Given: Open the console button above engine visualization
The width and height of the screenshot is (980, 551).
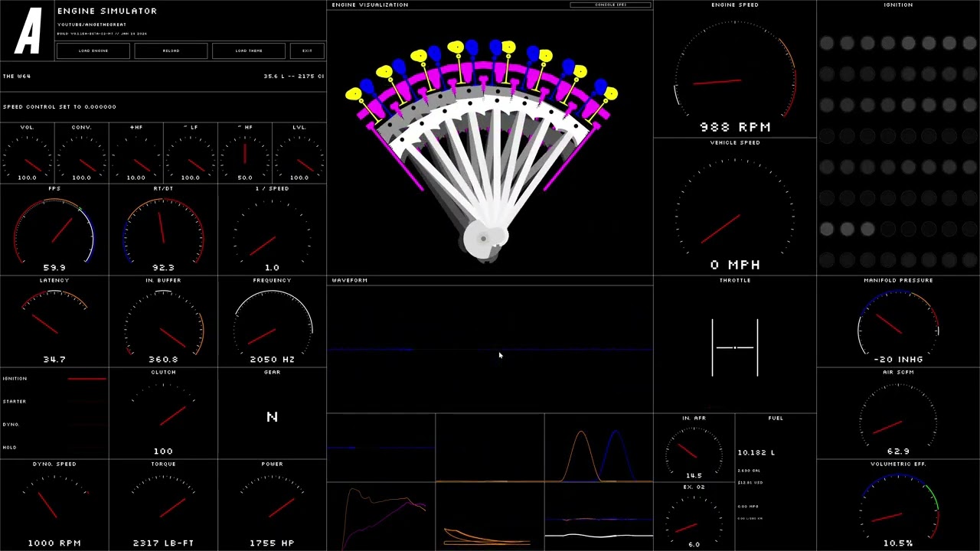Looking at the screenshot, I should point(611,5).
